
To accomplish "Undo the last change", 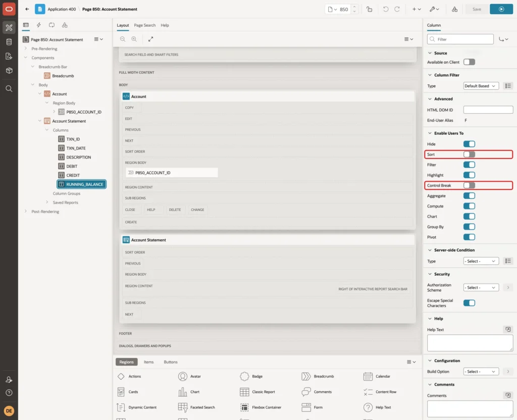I will (386, 9).
